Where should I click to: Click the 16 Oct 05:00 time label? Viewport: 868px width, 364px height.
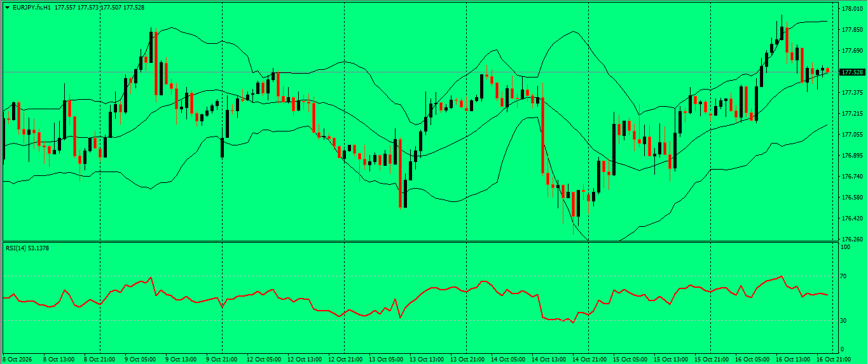(x=751, y=360)
